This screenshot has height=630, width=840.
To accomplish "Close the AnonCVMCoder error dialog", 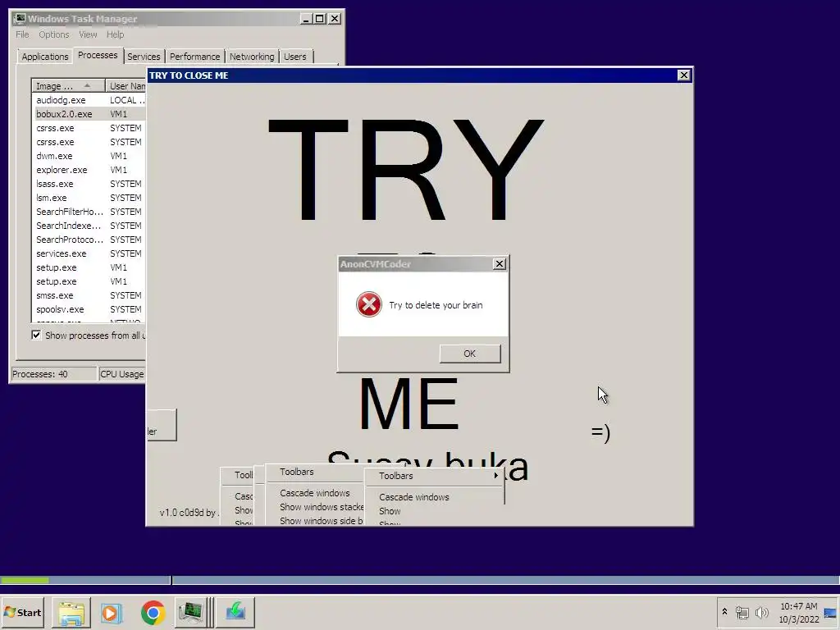I will pos(500,263).
